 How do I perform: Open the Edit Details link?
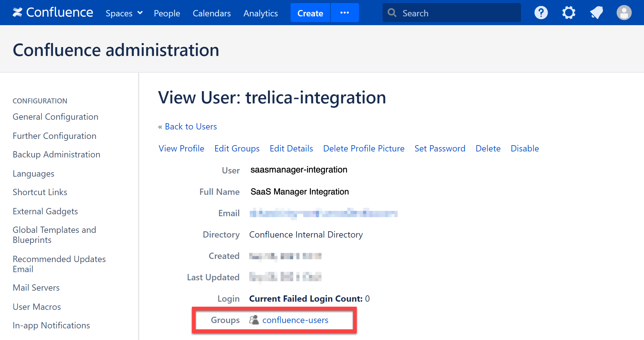coord(291,148)
